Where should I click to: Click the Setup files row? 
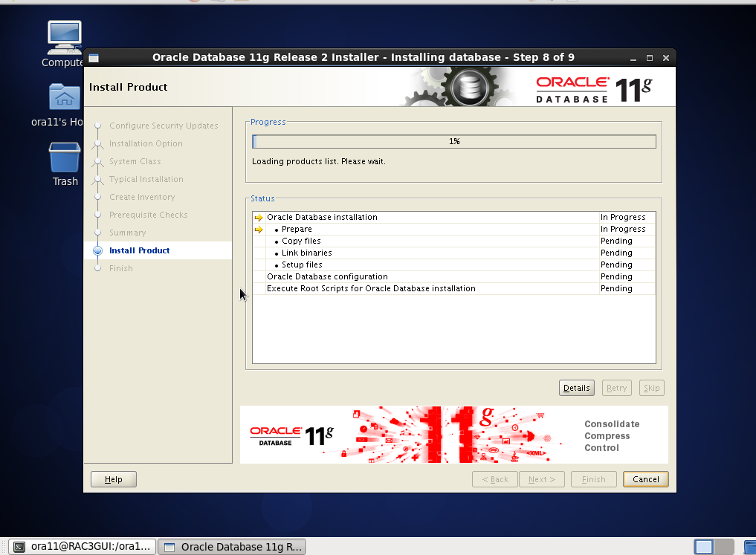coord(453,265)
